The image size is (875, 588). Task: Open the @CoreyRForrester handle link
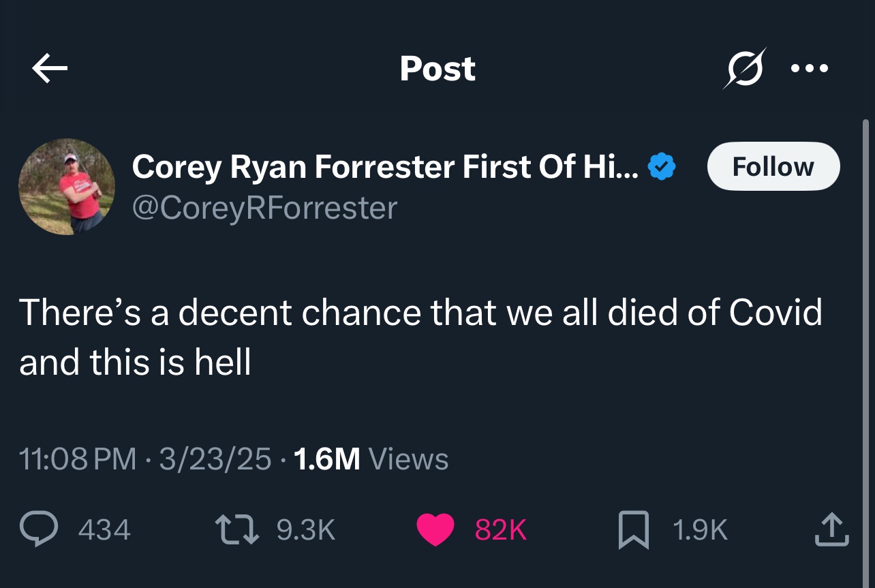[264, 208]
